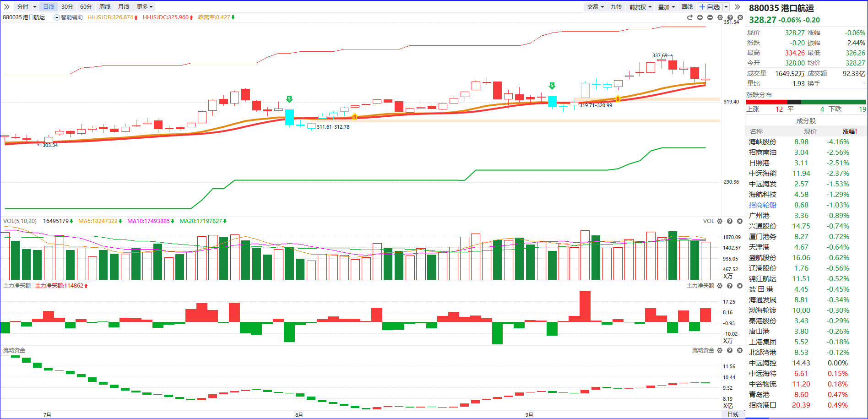Viewport: 868px width, 419px height.
Task: Click 880035 港口航运 title in right panel
Action: click(x=781, y=8)
